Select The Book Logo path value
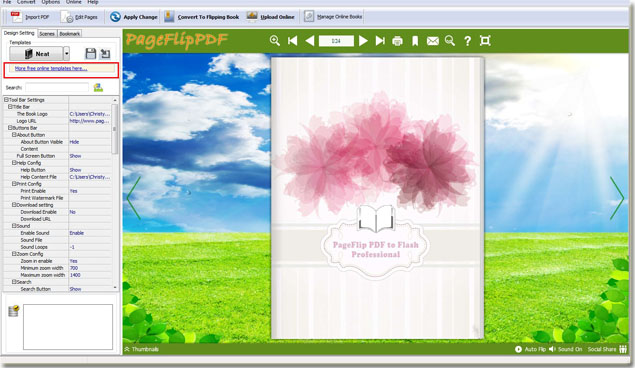The height and width of the screenshot is (368, 635). pyautogui.click(x=89, y=114)
